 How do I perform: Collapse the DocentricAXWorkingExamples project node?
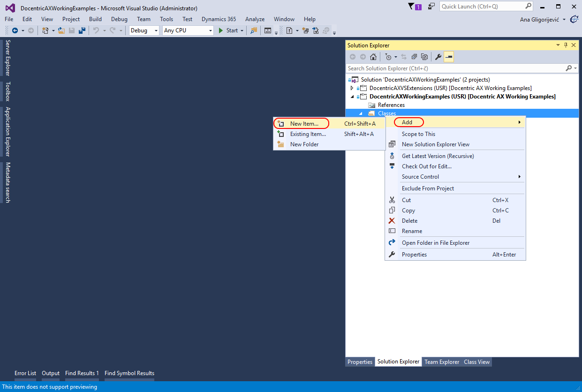[x=352, y=97]
